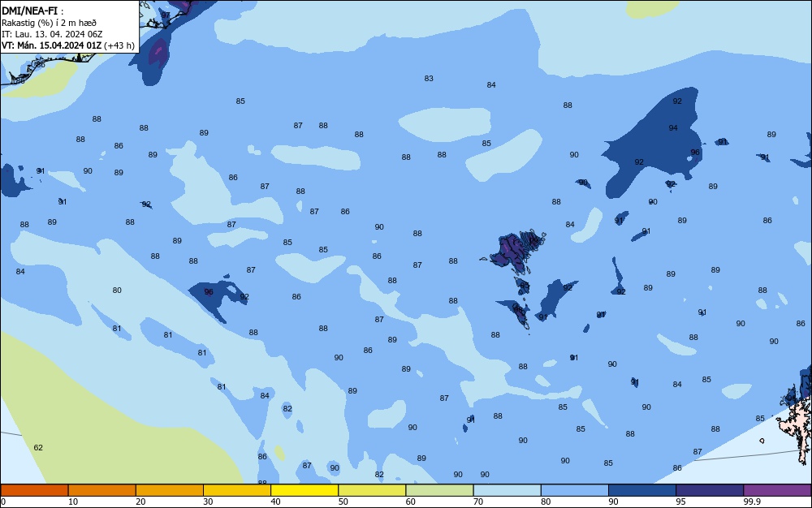
Task: Click the 80–90 medium blue legend swatch
Action: point(575,490)
